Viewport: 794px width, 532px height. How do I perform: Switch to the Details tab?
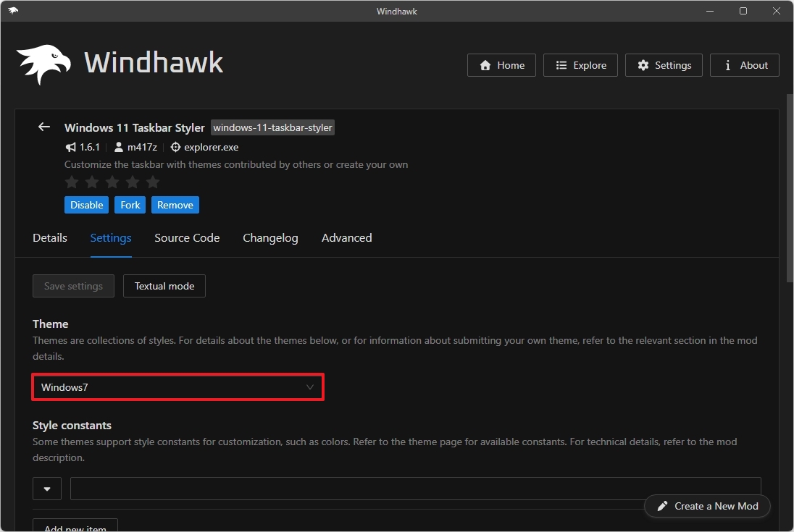click(49, 237)
